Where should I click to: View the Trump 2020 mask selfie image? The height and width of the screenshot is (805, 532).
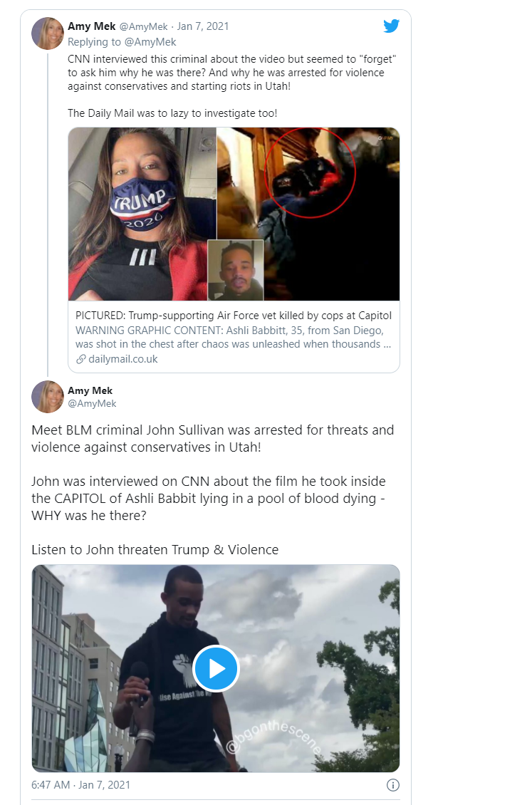coord(142,214)
